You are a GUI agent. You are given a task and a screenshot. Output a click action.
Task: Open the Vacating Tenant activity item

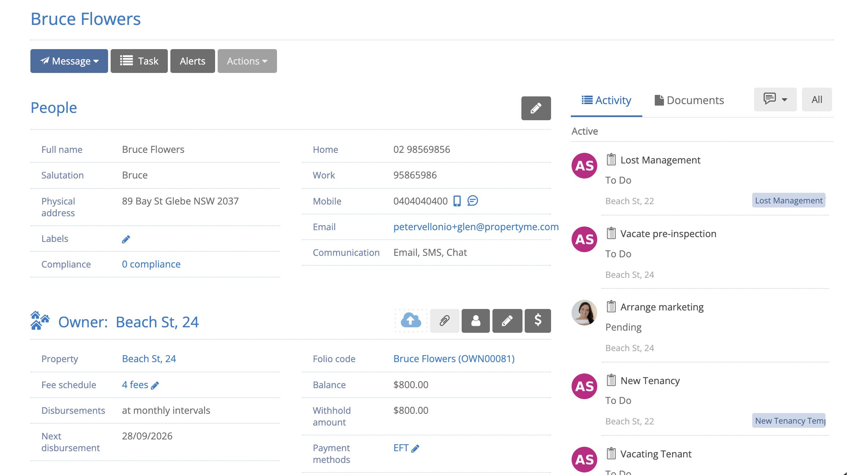pyautogui.click(x=655, y=454)
